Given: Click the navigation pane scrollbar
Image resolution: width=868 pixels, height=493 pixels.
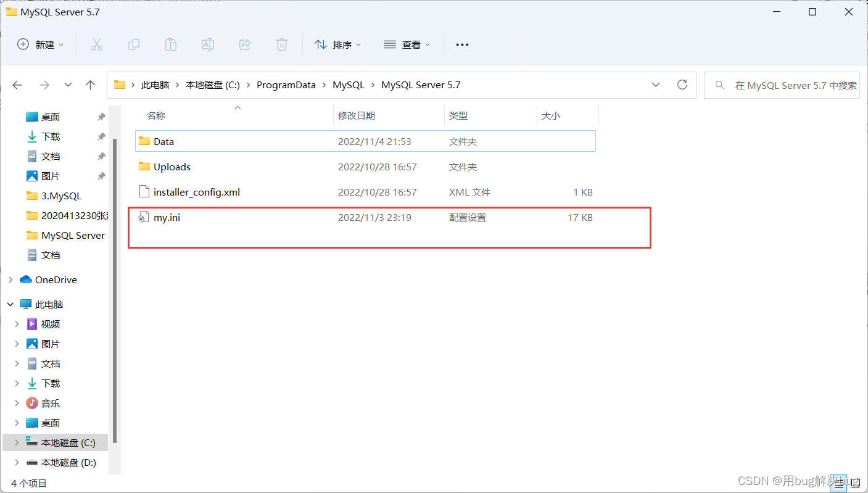Looking at the screenshot, I should [x=115, y=290].
